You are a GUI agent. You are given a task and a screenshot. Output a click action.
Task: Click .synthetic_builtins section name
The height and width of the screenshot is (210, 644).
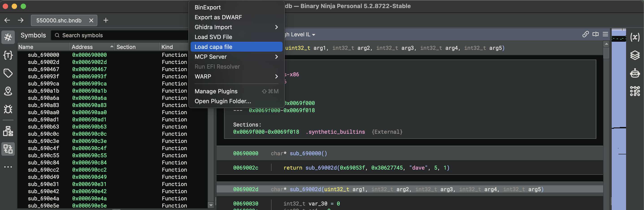pos(335,132)
